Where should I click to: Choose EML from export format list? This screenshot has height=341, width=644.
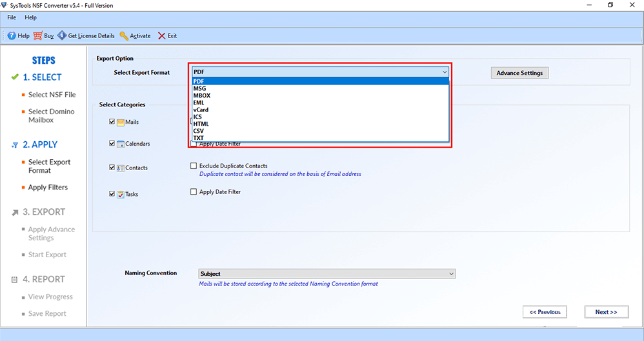[320, 102]
